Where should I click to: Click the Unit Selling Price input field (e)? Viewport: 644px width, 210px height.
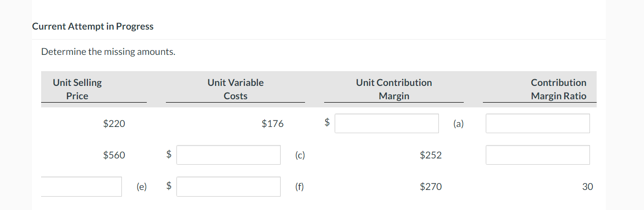pos(81,187)
